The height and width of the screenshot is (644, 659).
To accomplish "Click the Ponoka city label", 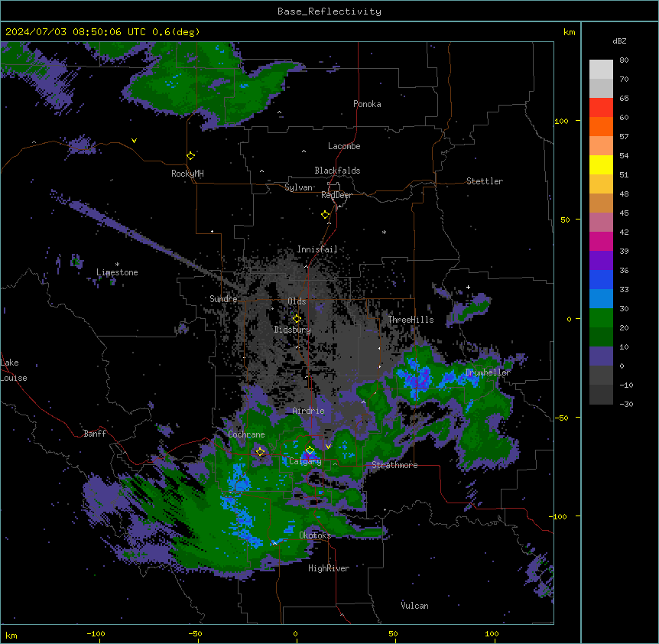I will 367,104.
